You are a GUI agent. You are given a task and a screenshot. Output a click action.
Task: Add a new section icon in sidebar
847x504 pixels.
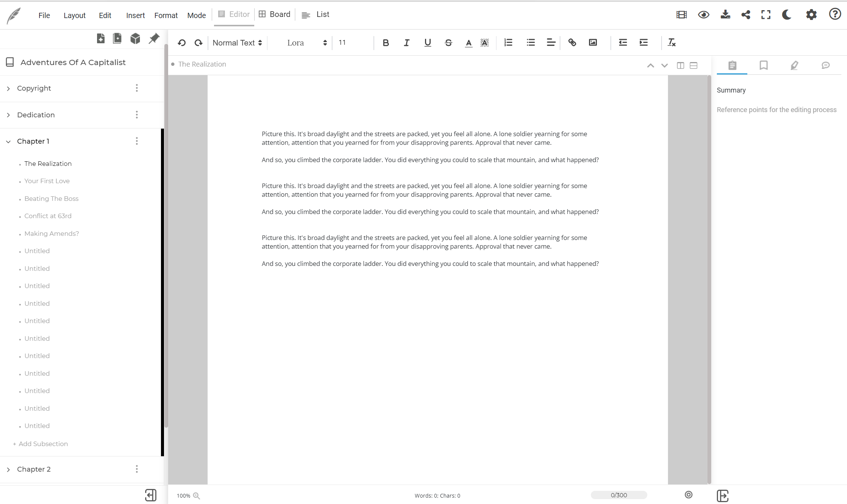pos(100,38)
